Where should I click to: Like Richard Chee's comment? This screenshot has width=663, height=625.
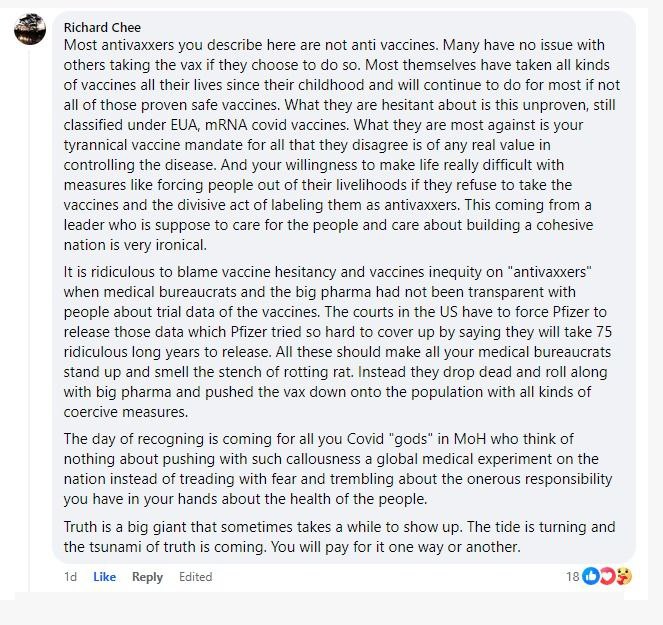point(104,577)
